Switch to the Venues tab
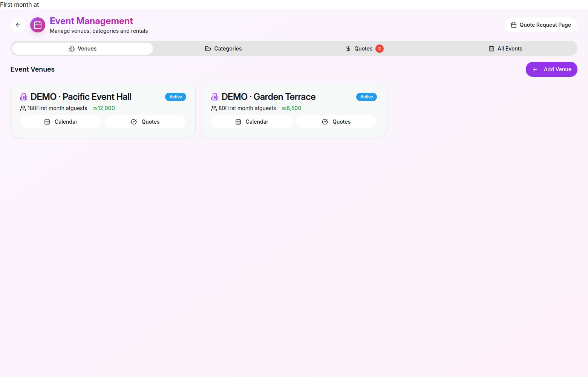The width and height of the screenshot is (588, 377). (83, 49)
